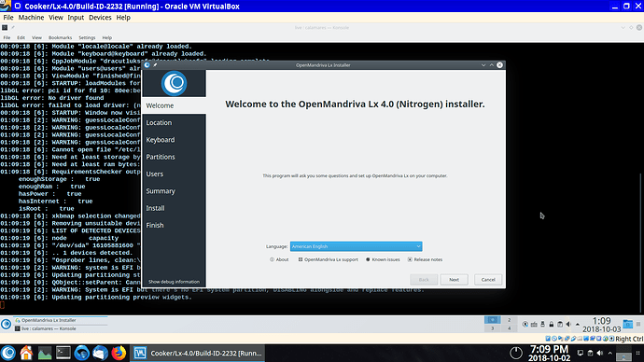Open Konsole File menu
The width and height of the screenshot is (644, 362).
tap(7, 37)
